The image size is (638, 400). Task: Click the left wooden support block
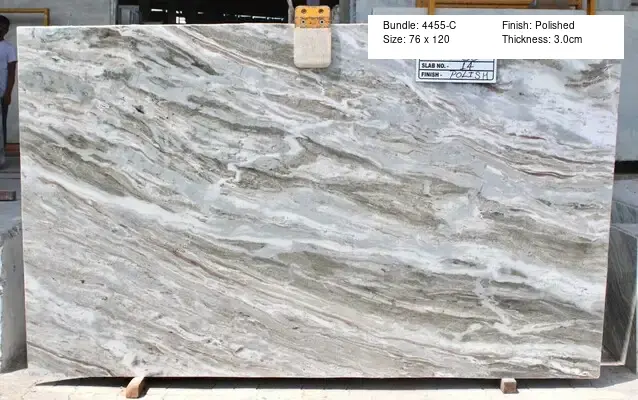tap(136, 386)
